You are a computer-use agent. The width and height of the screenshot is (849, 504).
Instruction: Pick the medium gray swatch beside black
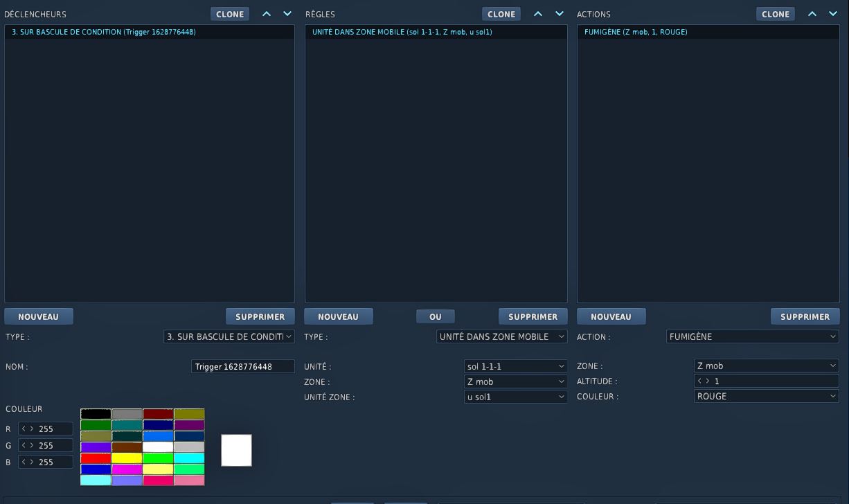(127, 414)
